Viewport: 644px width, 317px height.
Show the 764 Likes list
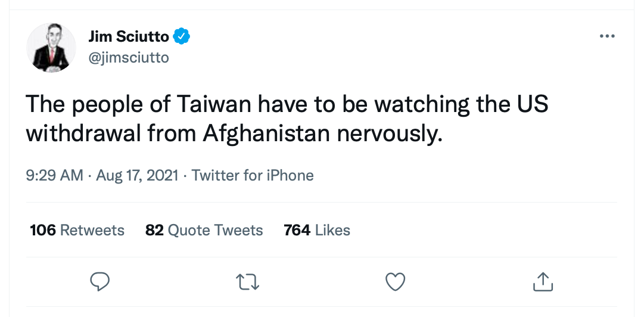click(317, 230)
